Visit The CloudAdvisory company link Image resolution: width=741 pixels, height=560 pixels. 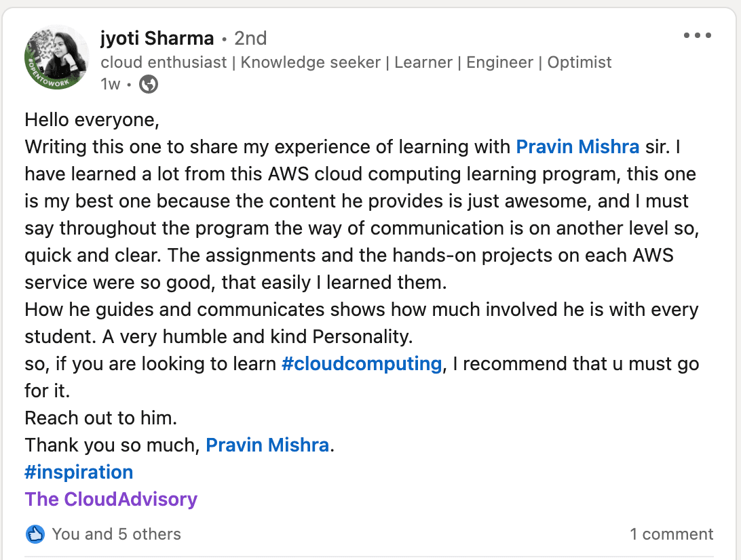111,499
